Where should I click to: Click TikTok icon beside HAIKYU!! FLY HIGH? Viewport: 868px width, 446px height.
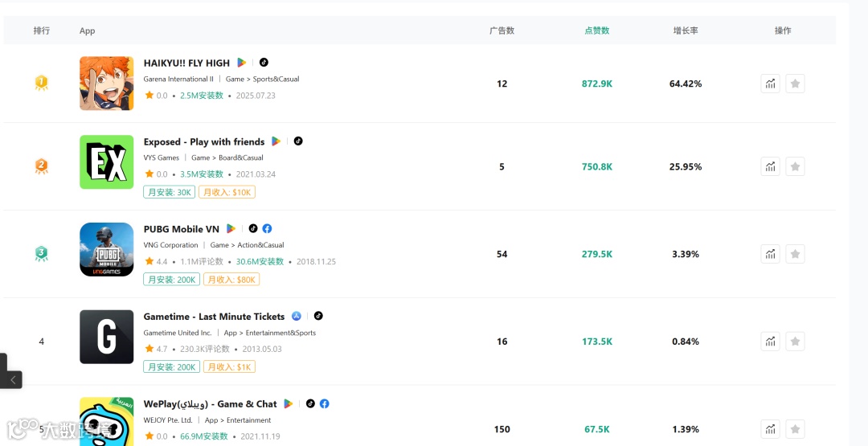264,63
